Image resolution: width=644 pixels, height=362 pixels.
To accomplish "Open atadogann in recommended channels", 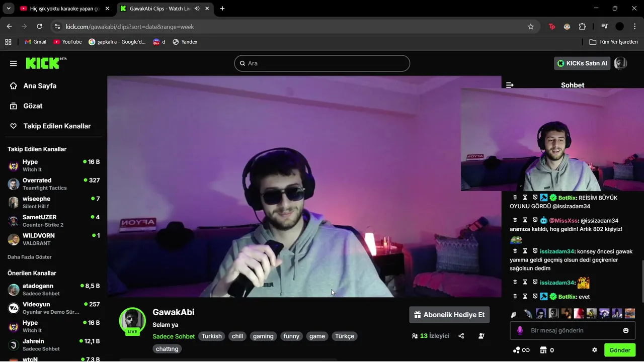I will coord(53,289).
